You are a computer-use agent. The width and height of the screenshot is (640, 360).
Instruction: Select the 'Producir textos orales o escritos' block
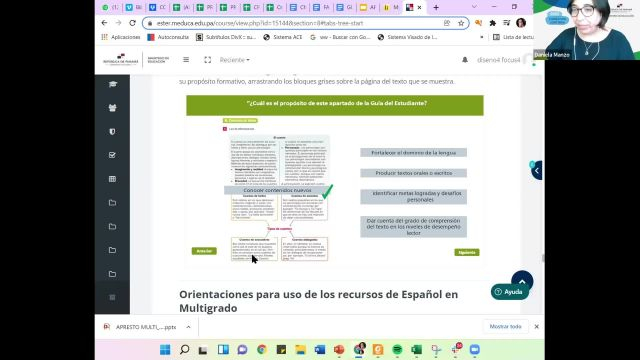point(413,173)
